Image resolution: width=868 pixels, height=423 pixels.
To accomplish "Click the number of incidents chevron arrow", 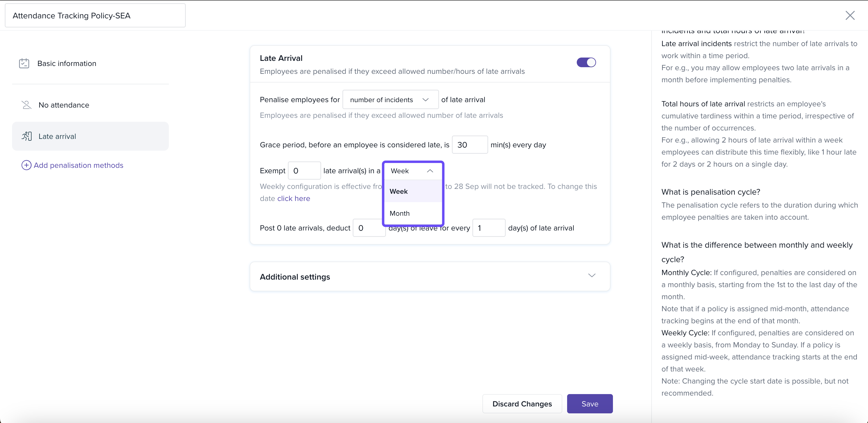I will [x=425, y=100].
